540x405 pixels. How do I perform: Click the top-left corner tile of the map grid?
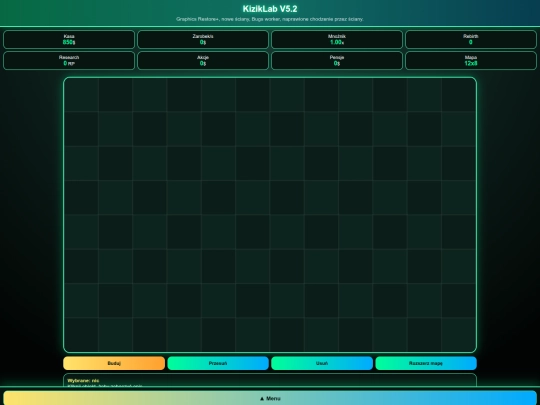tap(81, 95)
